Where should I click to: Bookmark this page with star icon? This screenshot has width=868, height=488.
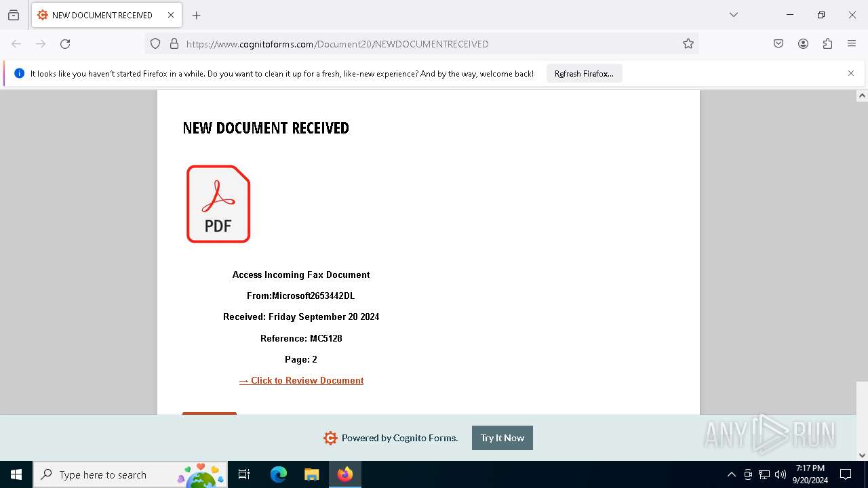(x=688, y=44)
